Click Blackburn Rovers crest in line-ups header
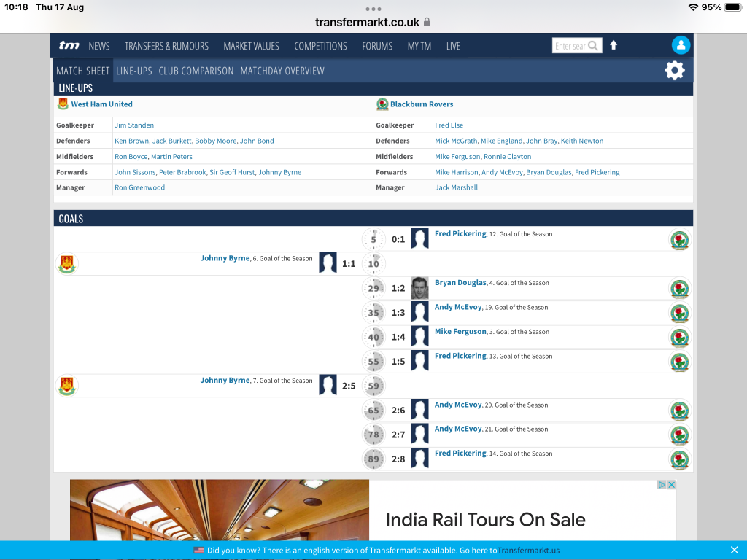This screenshot has height=560, width=747. (382, 104)
